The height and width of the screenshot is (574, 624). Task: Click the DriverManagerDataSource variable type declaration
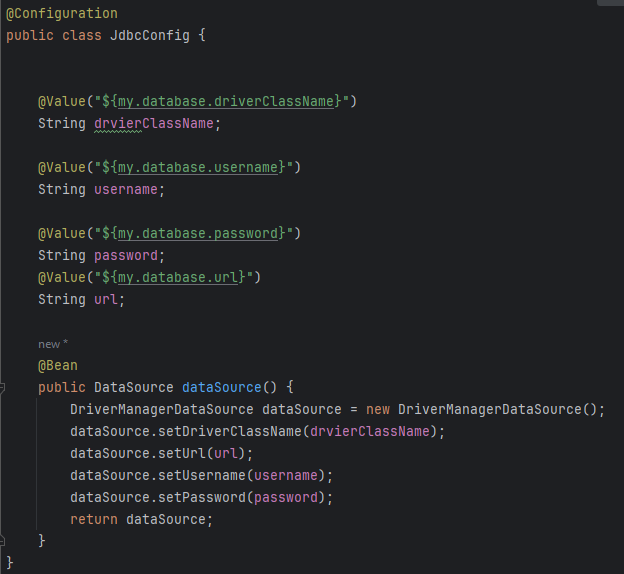click(x=162, y=410)
